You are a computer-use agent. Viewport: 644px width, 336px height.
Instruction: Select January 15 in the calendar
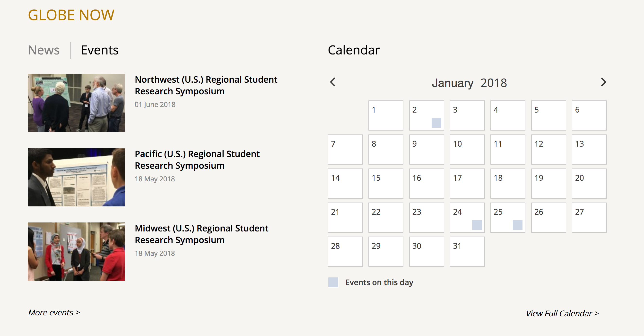[x=386, y=183]
